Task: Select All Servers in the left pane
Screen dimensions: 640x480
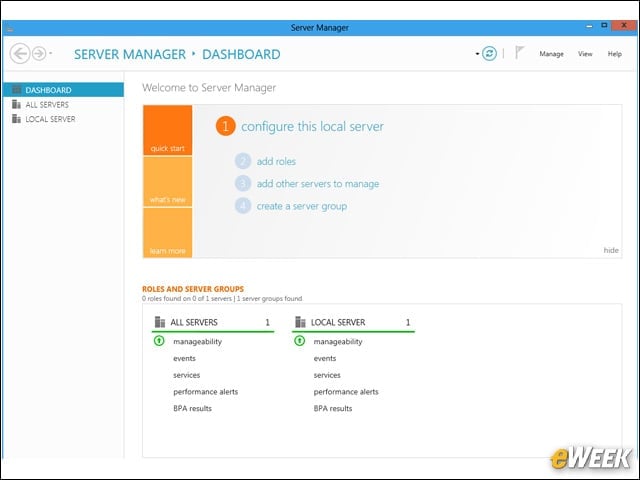Action: (x=63, y=104)
